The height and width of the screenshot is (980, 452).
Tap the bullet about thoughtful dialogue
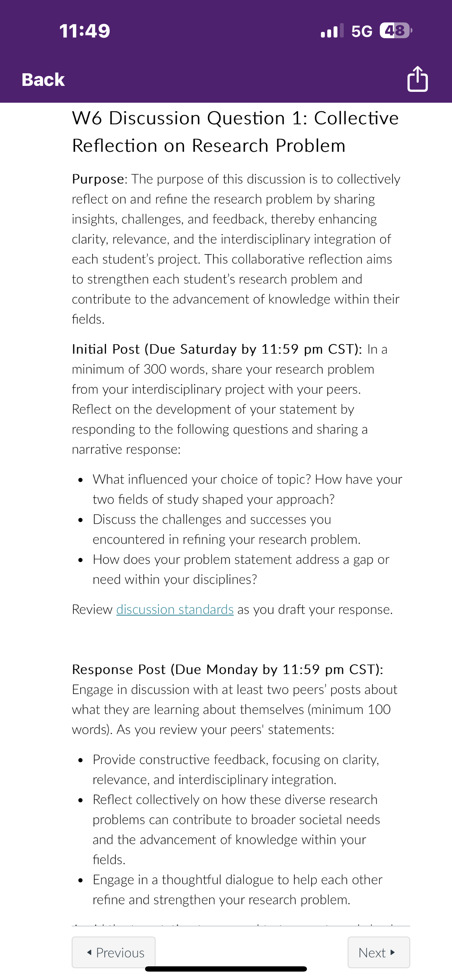point(238,890)
